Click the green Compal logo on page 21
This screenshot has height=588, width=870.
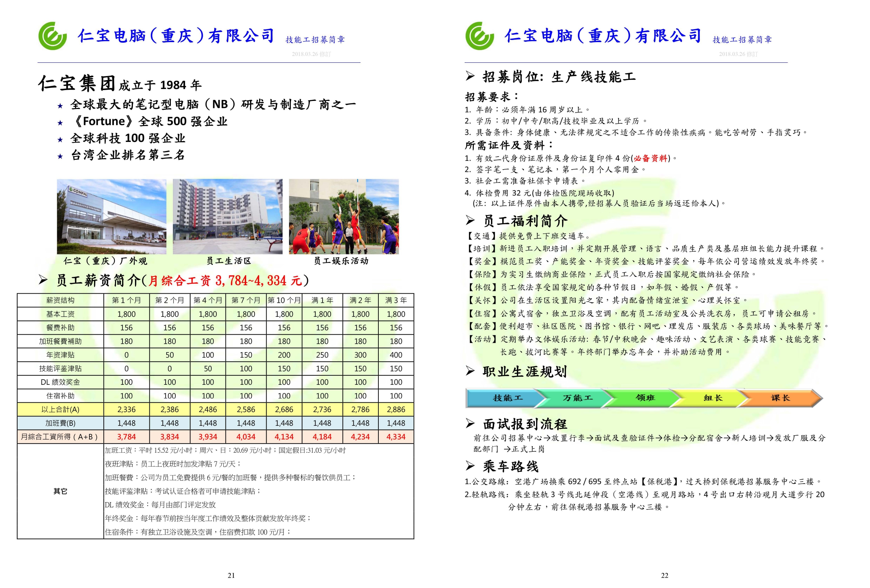(x=52, y=36)
